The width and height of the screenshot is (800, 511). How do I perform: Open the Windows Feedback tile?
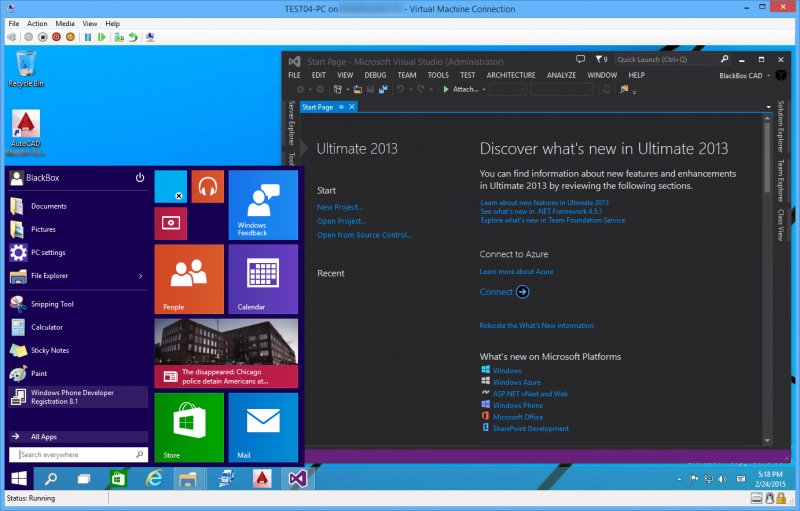tap(263, 205)
